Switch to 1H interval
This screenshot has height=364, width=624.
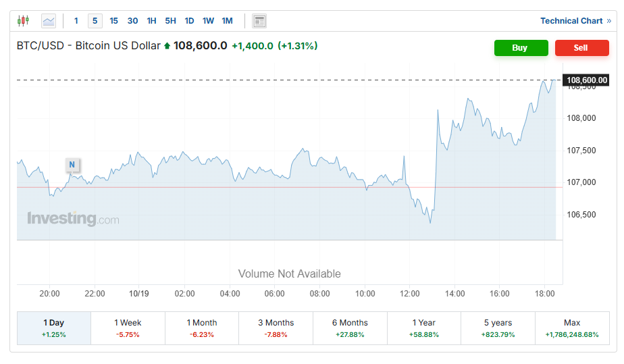click(151, 21)
